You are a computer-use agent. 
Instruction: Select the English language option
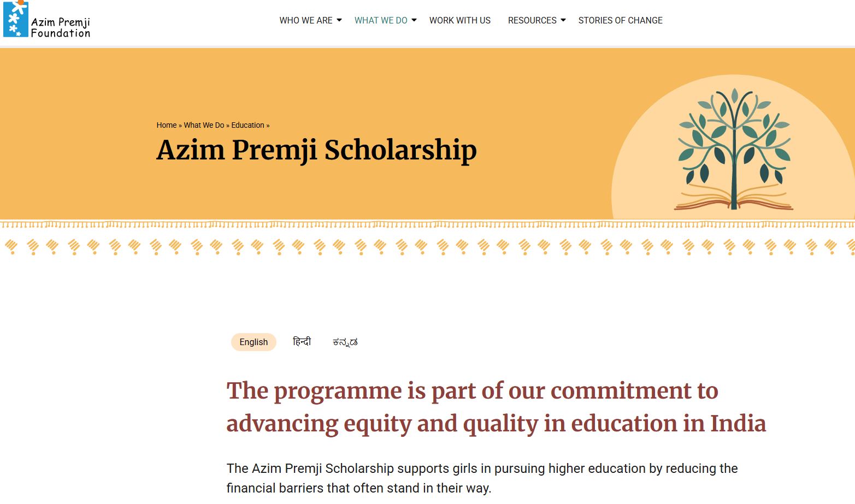(x=253, y=342)
